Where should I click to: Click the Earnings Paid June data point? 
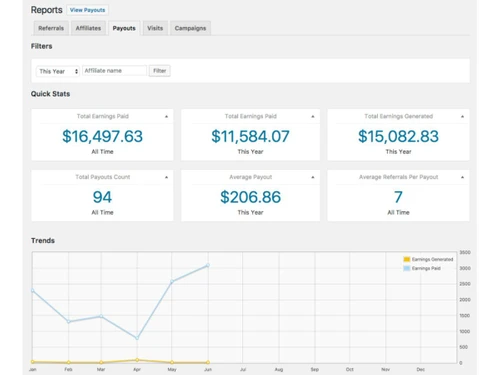(x=208, y=265)
